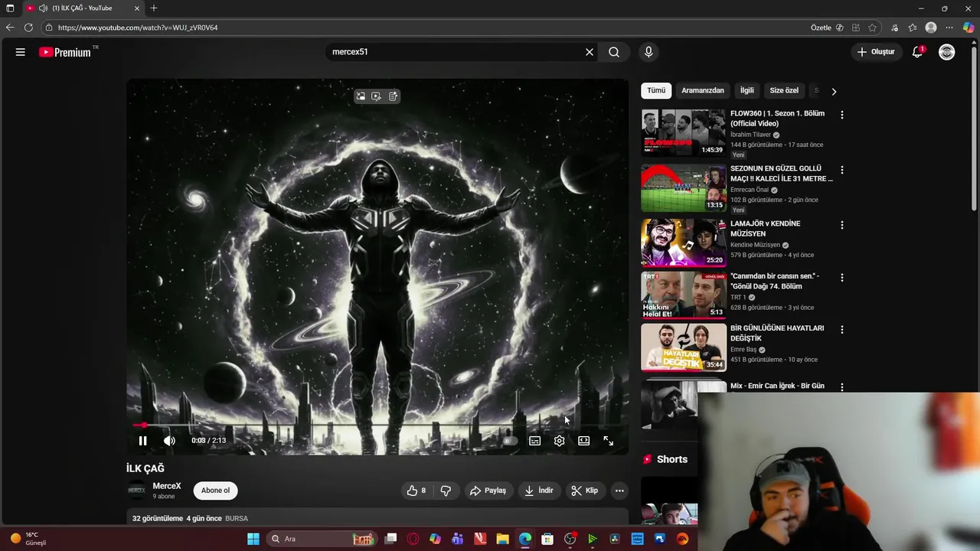Run search with magnifier button
The width and height of the screenshot is (980, 551).
point(614,52)
